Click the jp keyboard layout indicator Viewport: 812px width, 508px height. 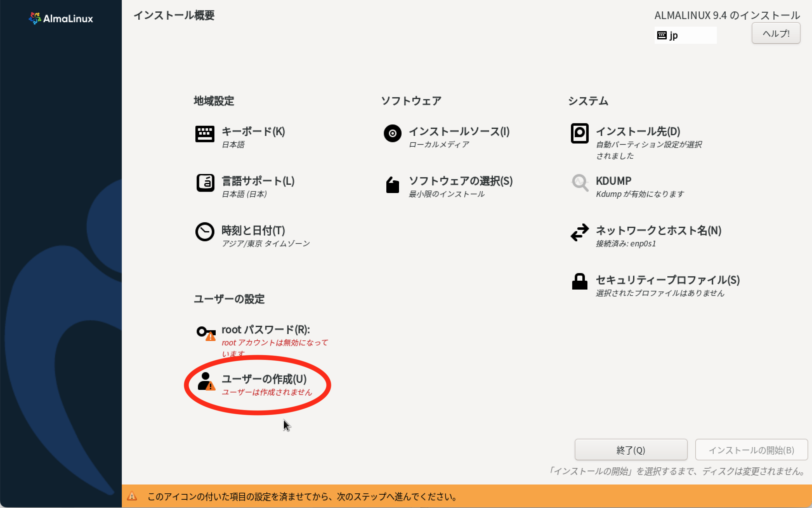[685, 35]
